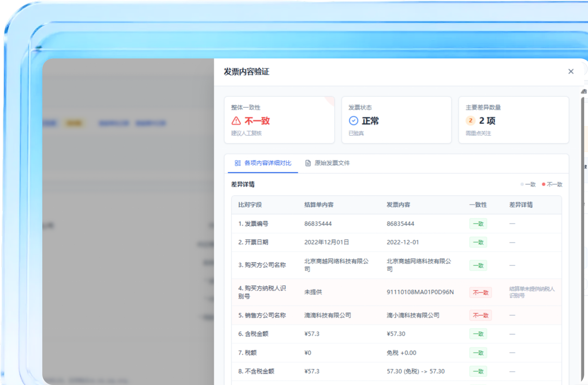Click the 2022-12-01 invoice date
Screen dimensions: 588x385
[x=403, y=242]
